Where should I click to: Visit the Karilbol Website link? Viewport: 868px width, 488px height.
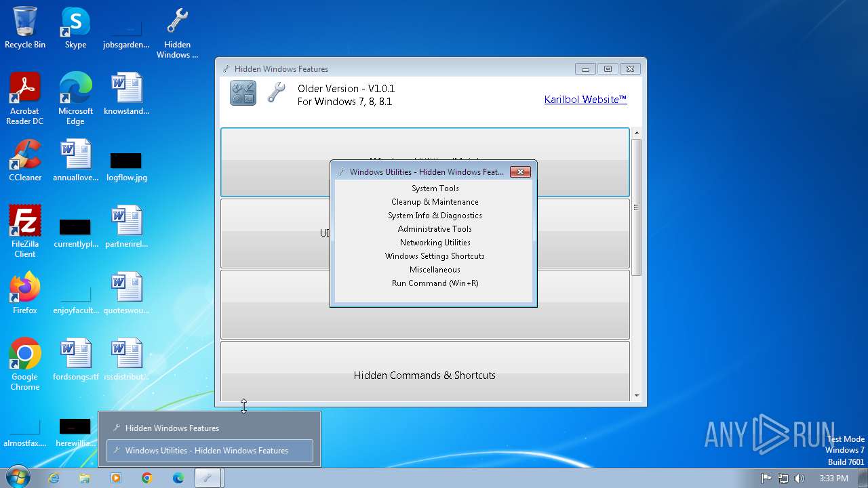point(585,100)
